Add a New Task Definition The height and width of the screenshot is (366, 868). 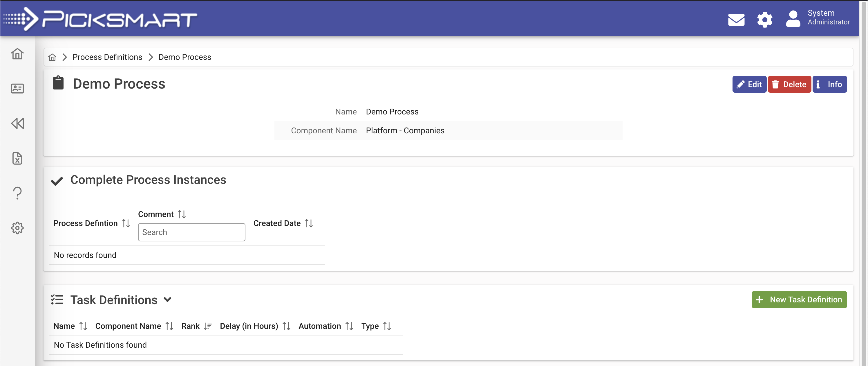click(x=799, y=299)
